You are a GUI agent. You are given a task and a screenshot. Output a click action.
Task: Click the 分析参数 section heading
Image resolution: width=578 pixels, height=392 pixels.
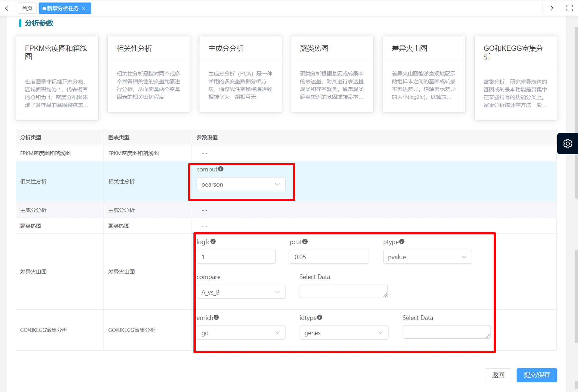click(39, 23)
